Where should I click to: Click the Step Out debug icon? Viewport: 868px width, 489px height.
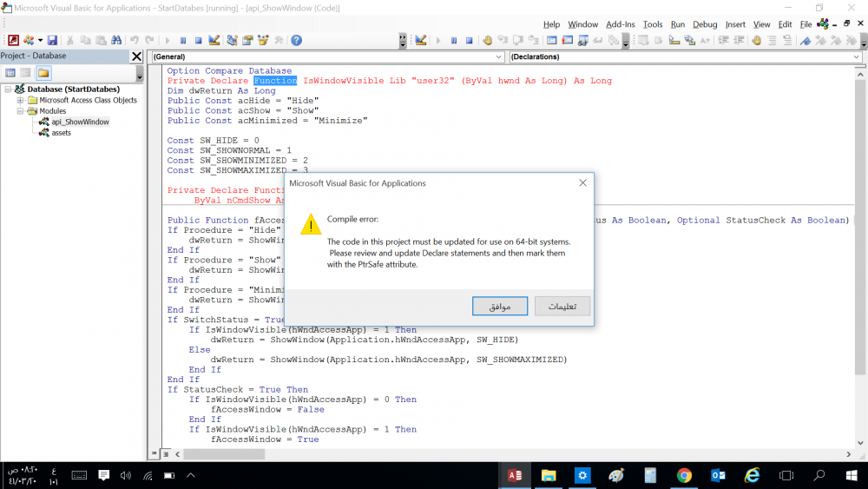tap(534, 41)
